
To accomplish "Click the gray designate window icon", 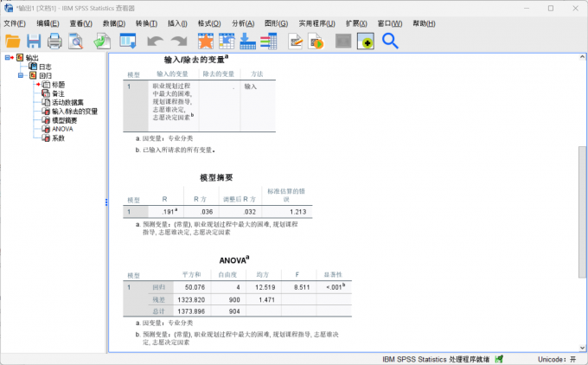I will pyautogui.click(x=343, y=42).
